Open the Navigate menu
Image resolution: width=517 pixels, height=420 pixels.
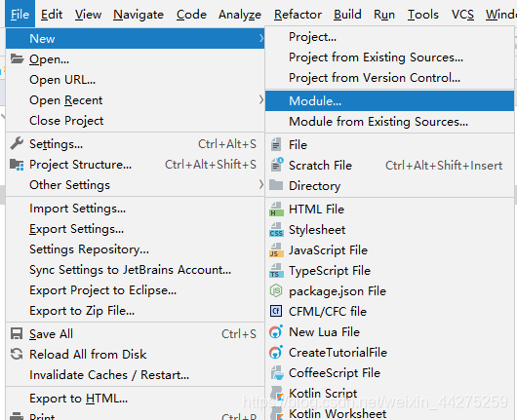click(139, 15)
